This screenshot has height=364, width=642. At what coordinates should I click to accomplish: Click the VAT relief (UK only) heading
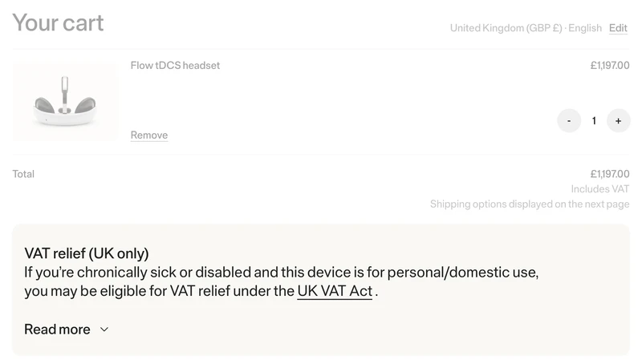87,253
